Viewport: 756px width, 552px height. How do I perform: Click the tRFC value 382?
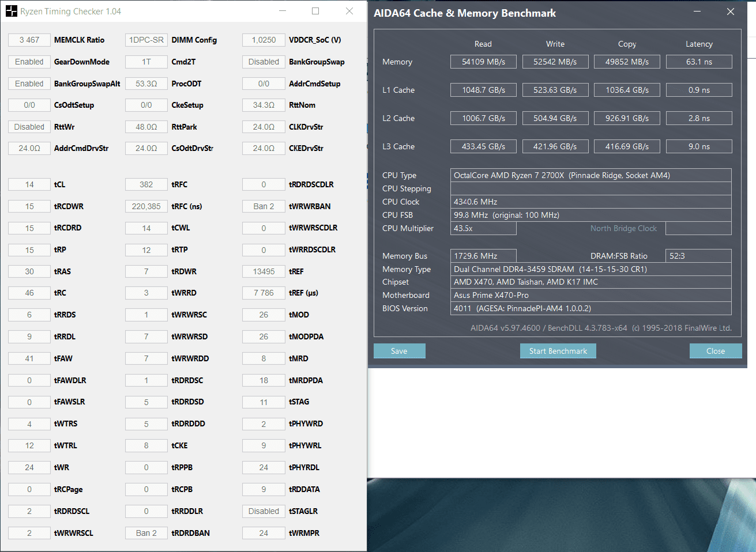pyautogui.click(x=146, y=184)
